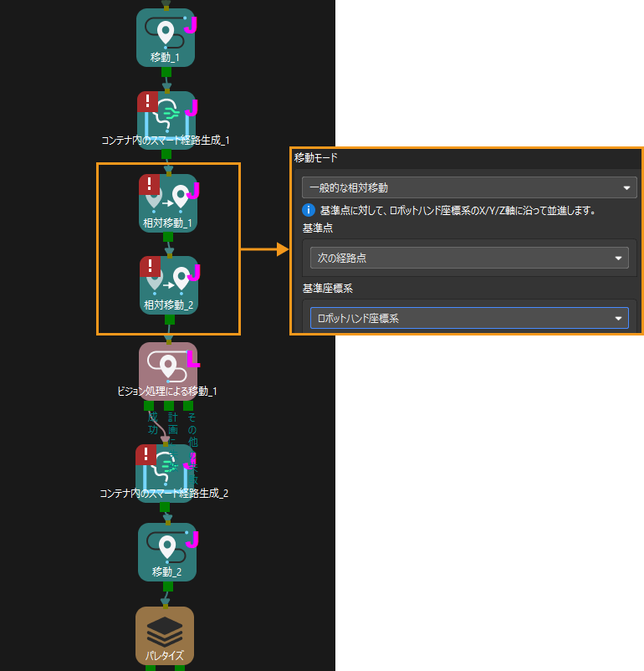Select the ビジョン処理による移動_1 node
This screenshot has width=644, height=671.
(168, 371)
